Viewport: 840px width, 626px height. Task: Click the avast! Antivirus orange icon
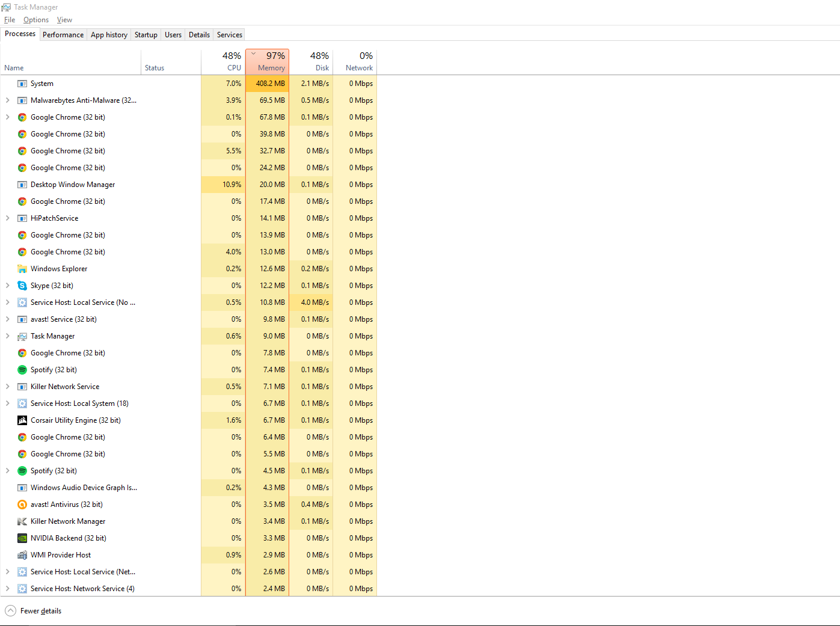pos(22,505)
